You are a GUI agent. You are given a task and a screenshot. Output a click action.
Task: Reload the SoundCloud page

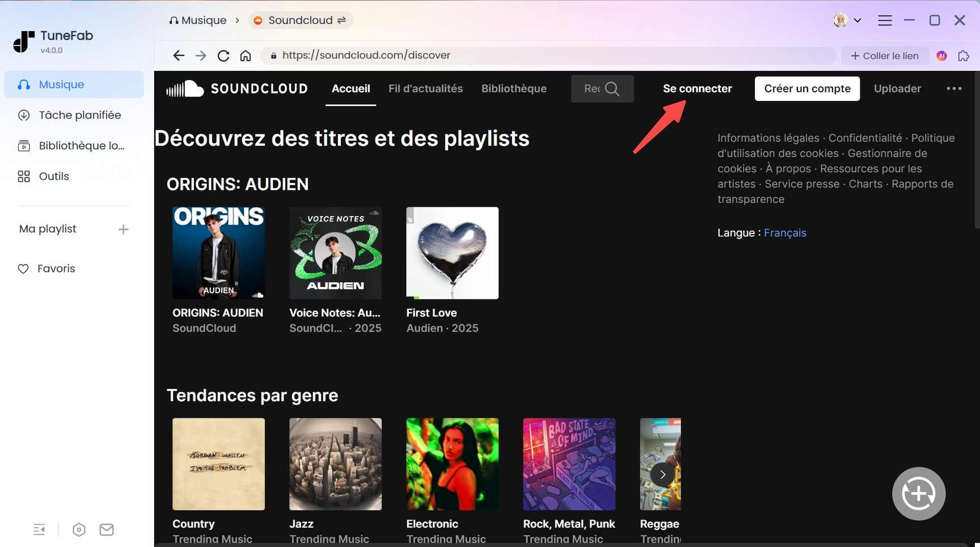(x=223, y=55)
